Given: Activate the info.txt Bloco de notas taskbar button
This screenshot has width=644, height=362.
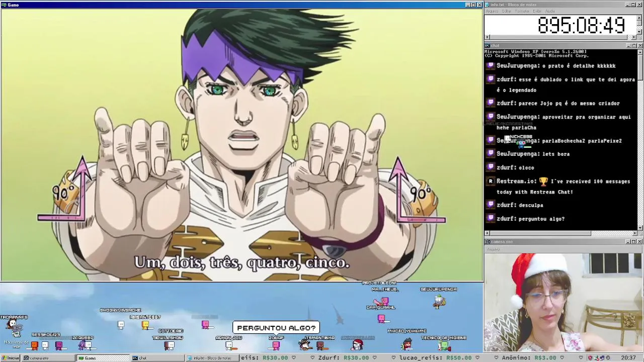Looking at the screenshot, I should [x=212, y=358].
